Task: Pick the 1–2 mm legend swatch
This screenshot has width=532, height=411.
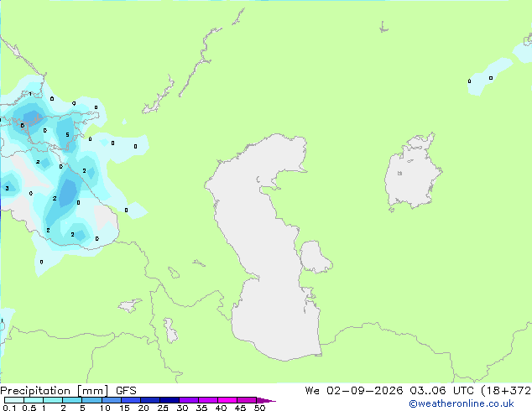Action: 53,400
